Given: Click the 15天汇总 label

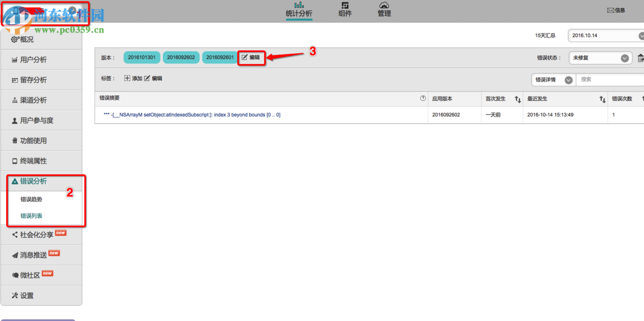Looking at the screenshot, I should (x=545, y=35).
